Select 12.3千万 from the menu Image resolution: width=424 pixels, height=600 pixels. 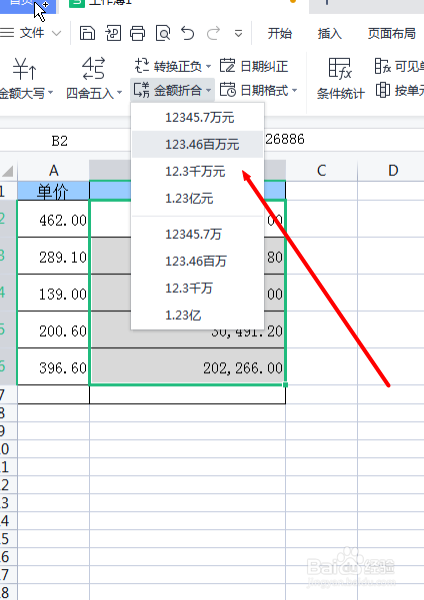pyautogui.click(x=197, y=288)
